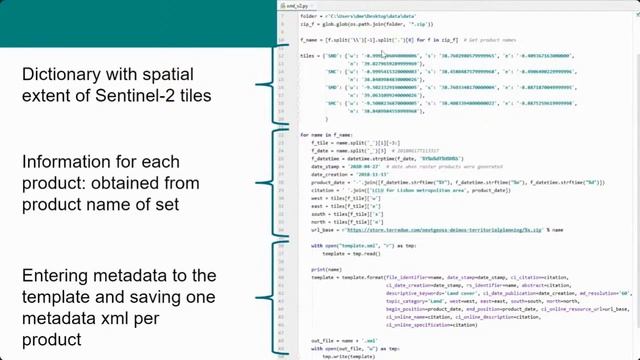
Task: Open the store.terradue.com URL in the url_base line
Action: (x=444, y=230)
